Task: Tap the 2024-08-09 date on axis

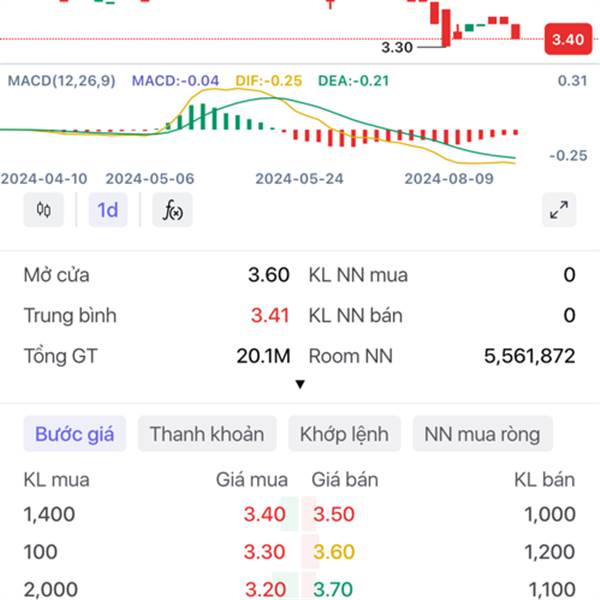Action: click(x=449, y=179)
